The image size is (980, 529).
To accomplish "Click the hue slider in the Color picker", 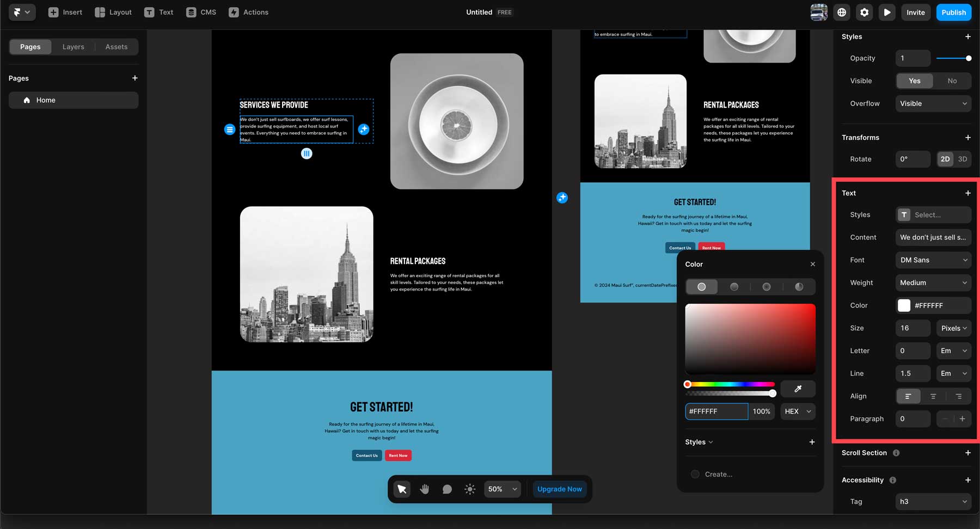I will pos(730,384).
